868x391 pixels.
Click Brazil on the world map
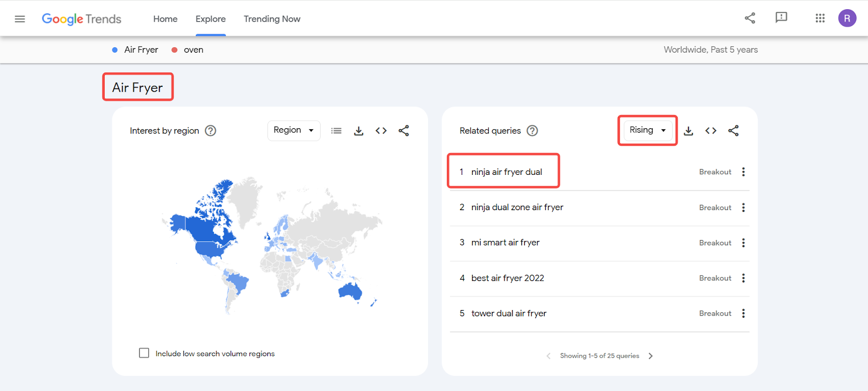[x=238, y=282]
